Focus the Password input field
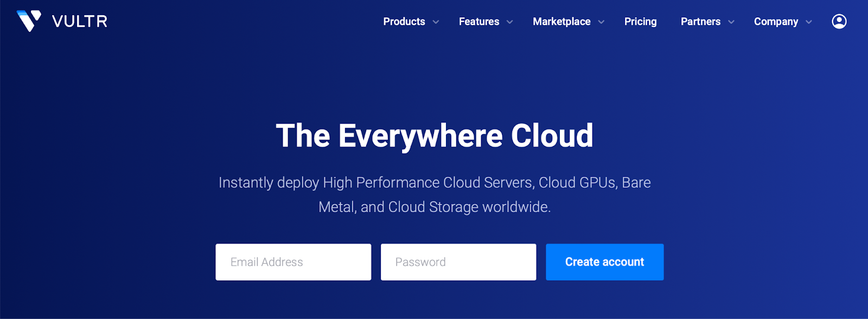868x319 pixels. [458, 262]
